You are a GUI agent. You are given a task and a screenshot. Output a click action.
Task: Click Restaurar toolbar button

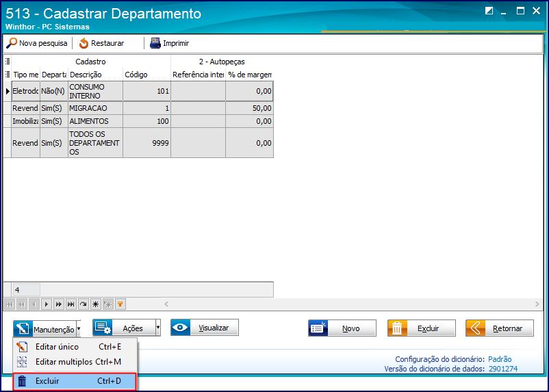(101, 43)
